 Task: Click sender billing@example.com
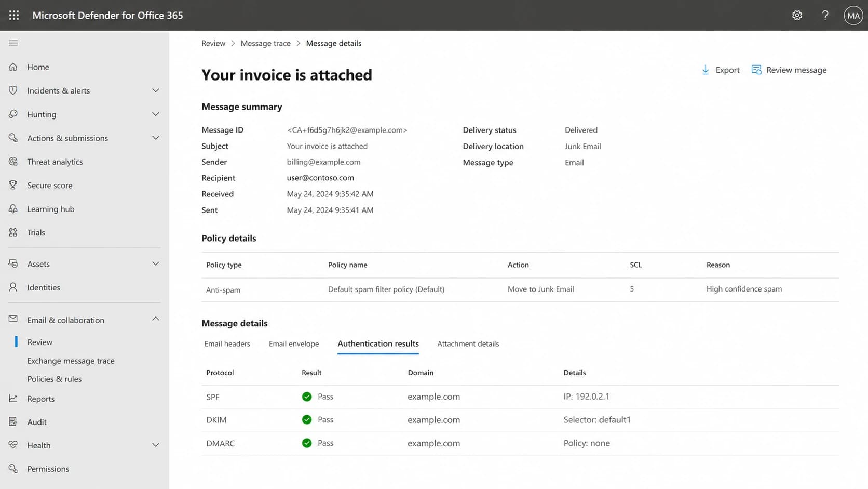(323, 162)
